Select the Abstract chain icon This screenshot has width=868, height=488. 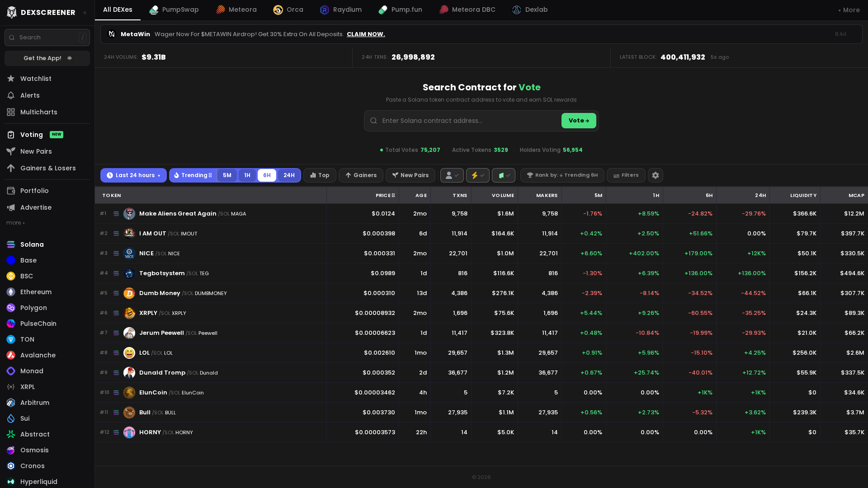[11, 434]
